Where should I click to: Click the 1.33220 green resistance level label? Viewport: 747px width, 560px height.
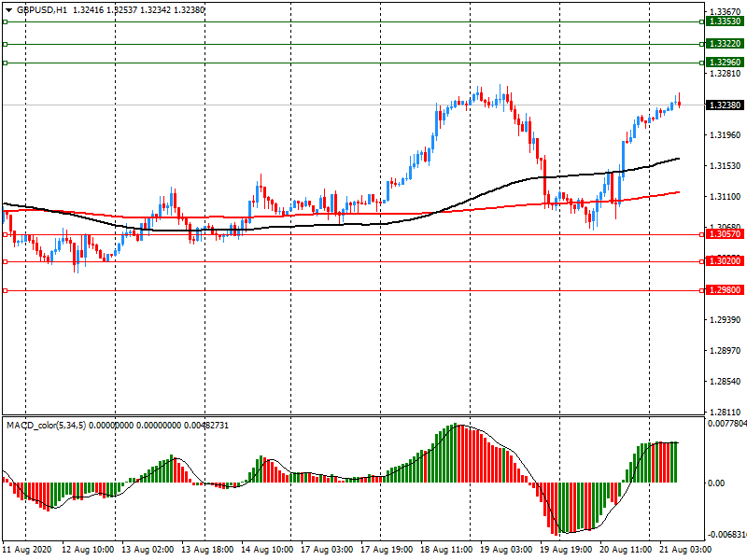pyautogui.click(x=725, y=44)
